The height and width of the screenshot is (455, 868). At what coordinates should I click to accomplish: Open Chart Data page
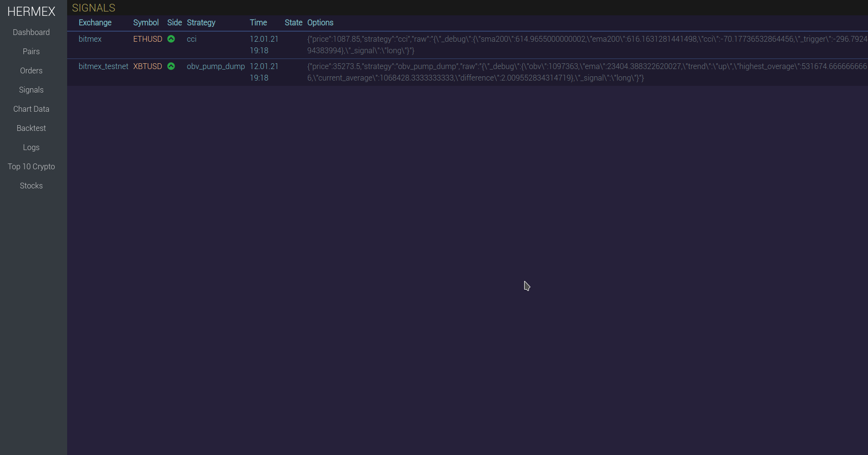coord(31,109)
